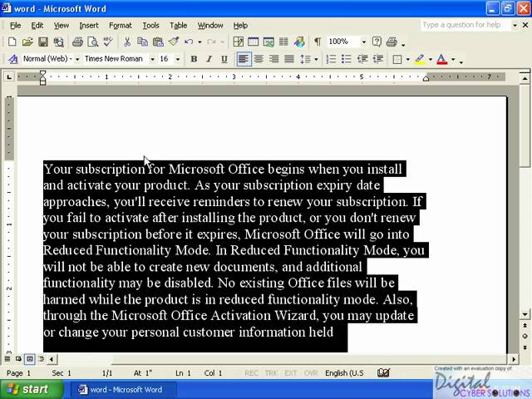532x399 pixels.
Task: Open Tables and Borders toolbar
Action: (x=239, y=42)
